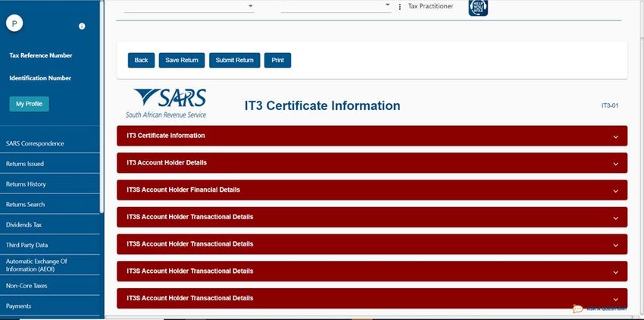Expand IT3 Account Holder Details section
The height and width of the screenshot is (320, 644).
[372, 163]
